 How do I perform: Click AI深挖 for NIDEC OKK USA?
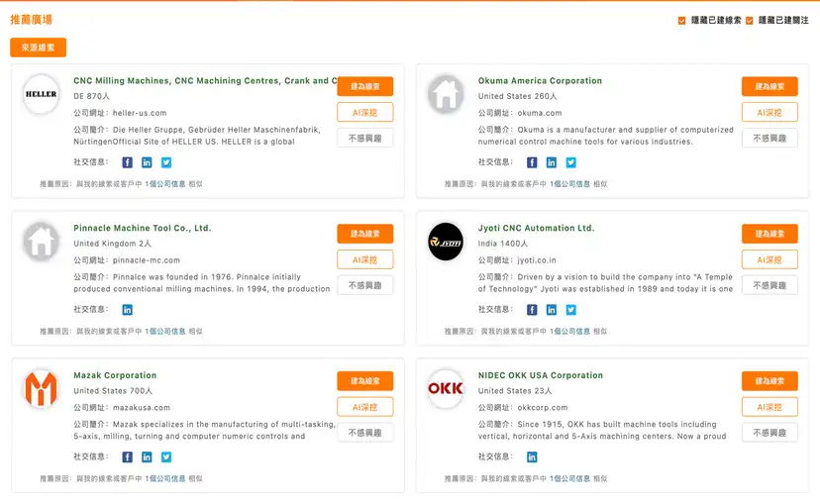click(x=769, y=407)
